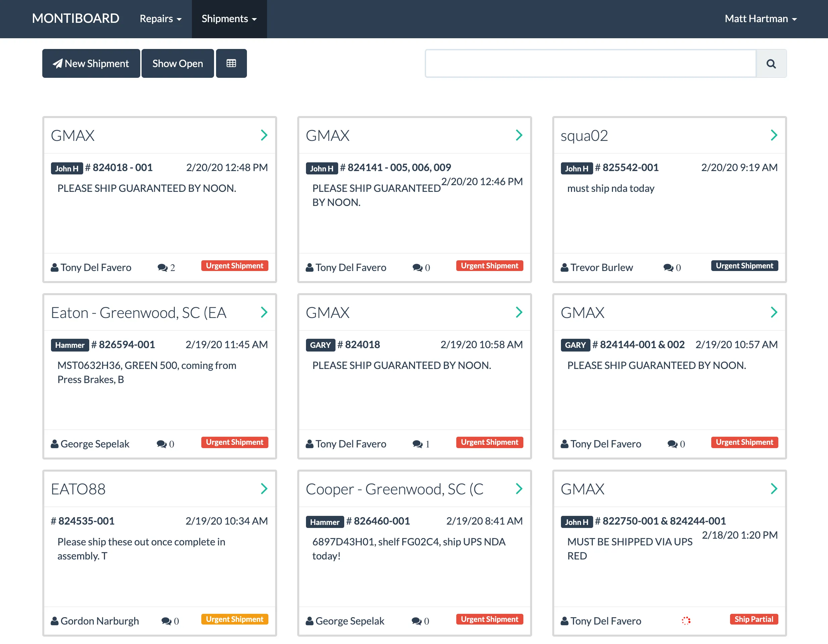The height and width of the screenshot is (644, 828).
Task: Select order # 822750-001 & 824244-001
Action: tap(661, 521)
